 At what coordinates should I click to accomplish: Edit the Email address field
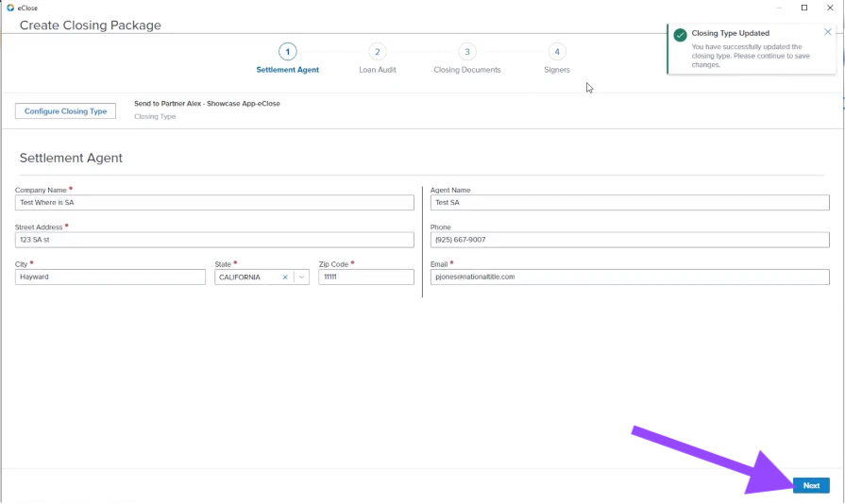click(x=630, y=277)
